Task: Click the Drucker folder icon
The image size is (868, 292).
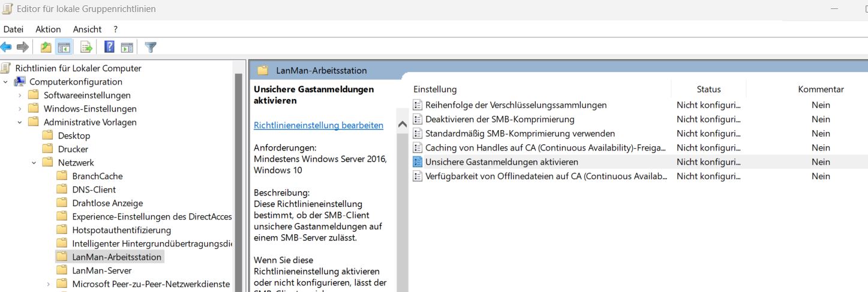Action: [x=48, y=149]
